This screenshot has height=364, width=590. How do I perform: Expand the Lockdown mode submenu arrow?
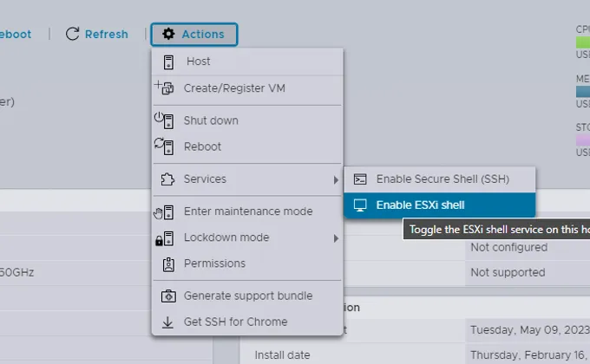tap(336, 238)
